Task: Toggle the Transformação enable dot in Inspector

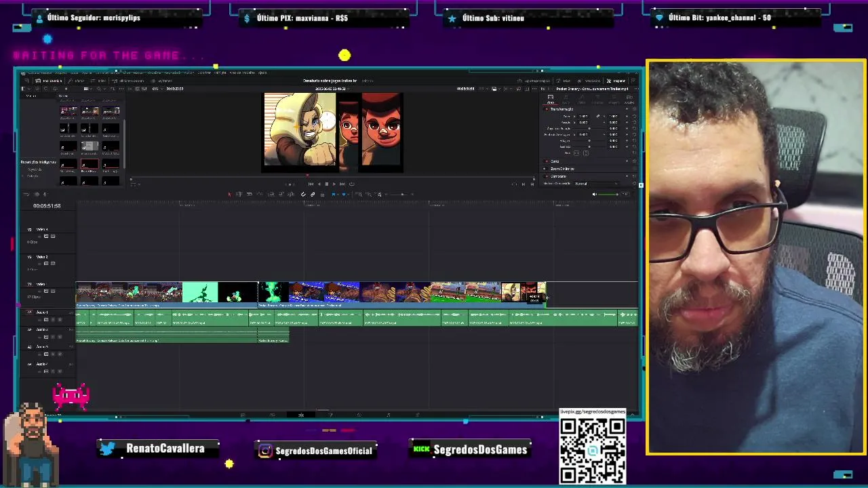Action: pyautogui.click(x=547, y=109)
